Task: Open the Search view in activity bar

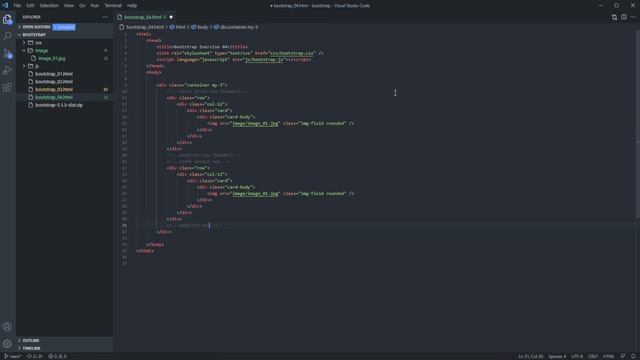Action: click(7, 36)
